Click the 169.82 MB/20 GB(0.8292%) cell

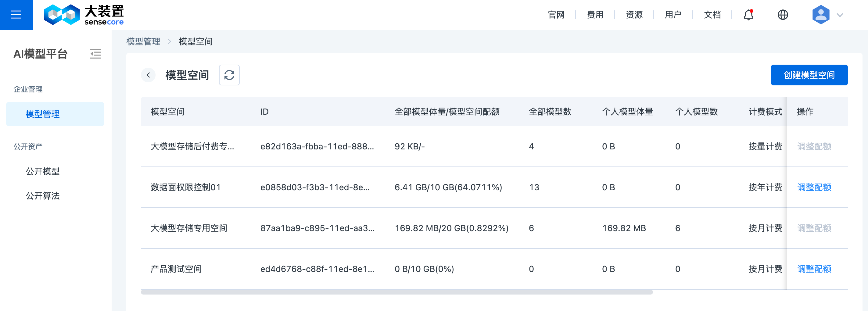451,228
